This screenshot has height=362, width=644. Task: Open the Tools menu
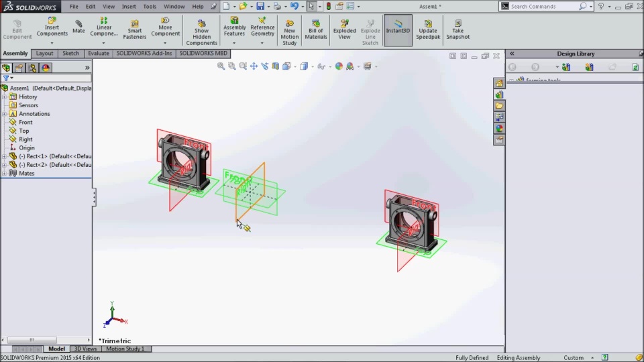150,7
